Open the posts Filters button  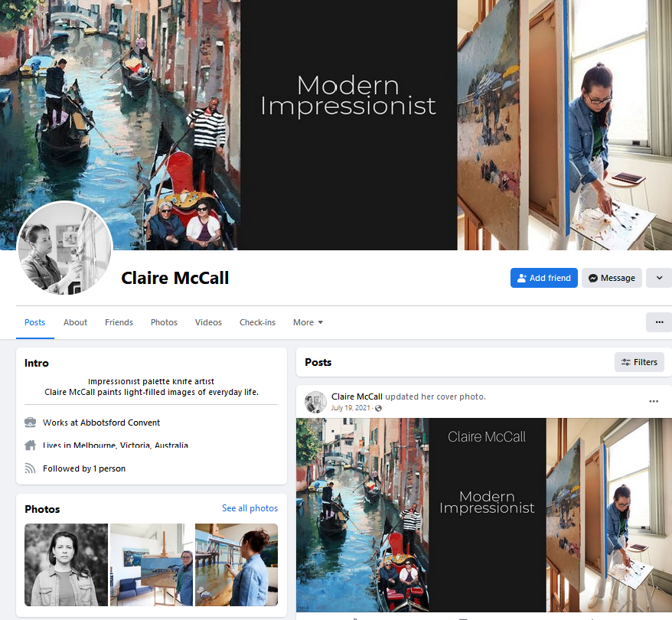pyautogui.click(x=639, y=362)
